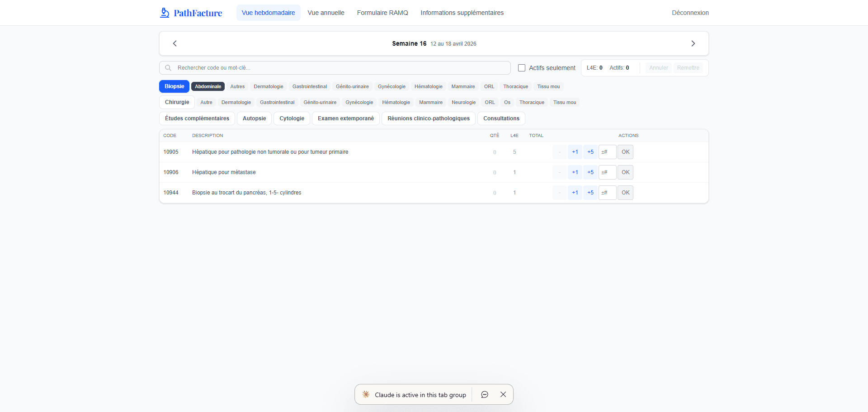Advance to next week with right chevron
This screenshot has height=412, width=868.
pyautogui.click(x=693, y=43)
